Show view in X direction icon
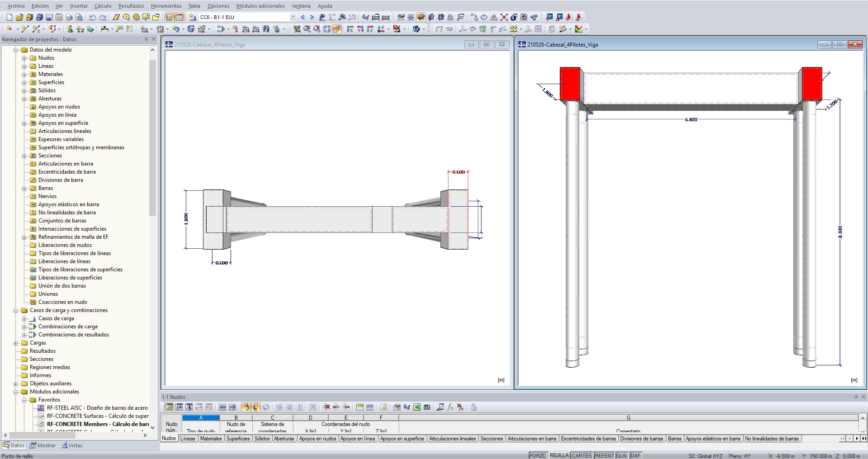 pyautogui.click(x=350, y=29)
